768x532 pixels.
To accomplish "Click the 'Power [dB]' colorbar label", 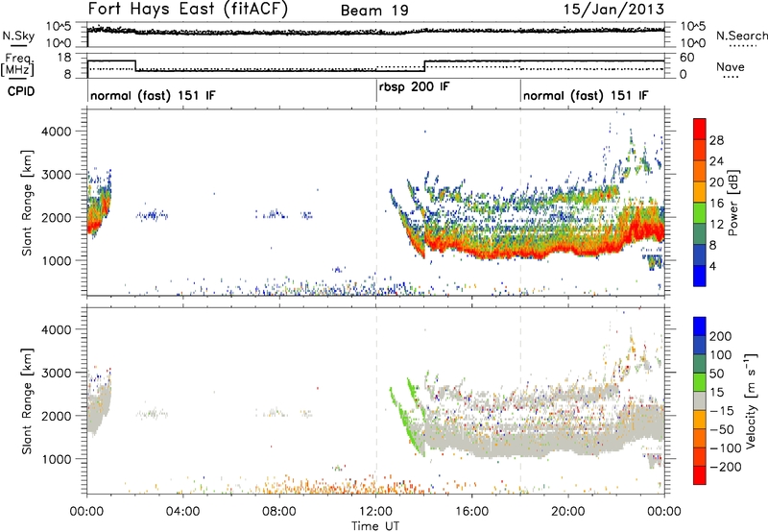I will pyautogui.click(x=733, y=203).
